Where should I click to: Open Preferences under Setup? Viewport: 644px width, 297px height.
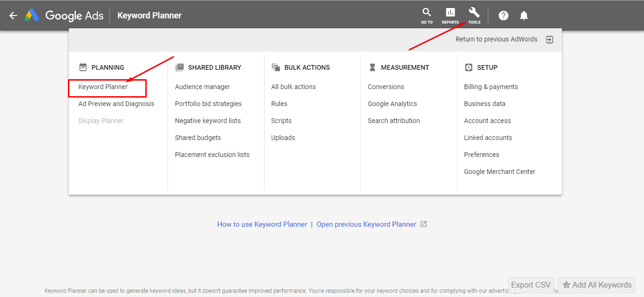click(x=481, y=155)
